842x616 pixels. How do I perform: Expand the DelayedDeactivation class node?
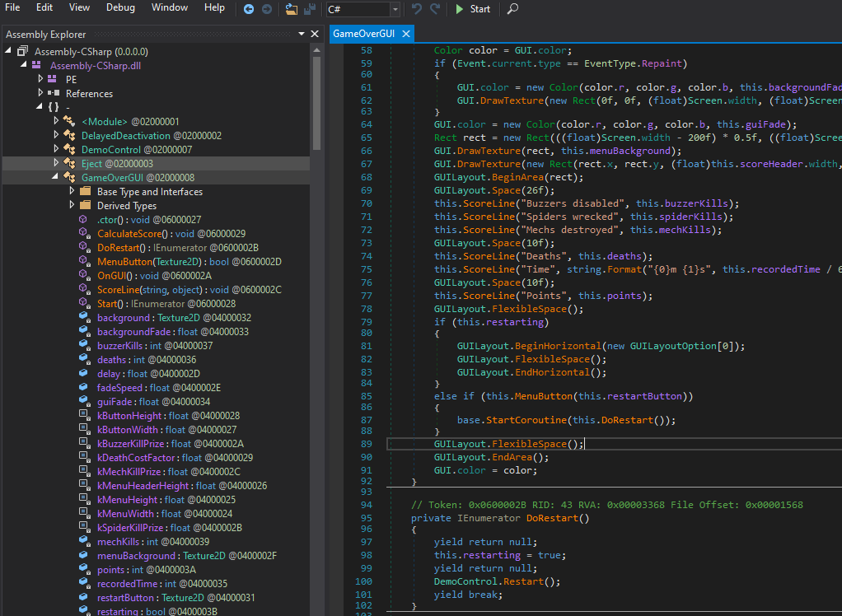click(x=56, y=135)
